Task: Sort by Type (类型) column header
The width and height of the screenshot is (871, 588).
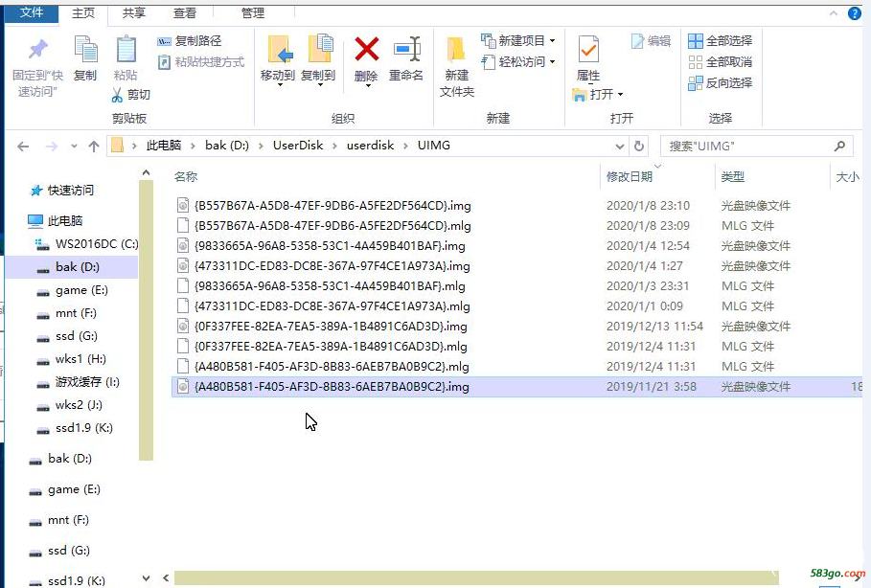Action: pos(732,176)
